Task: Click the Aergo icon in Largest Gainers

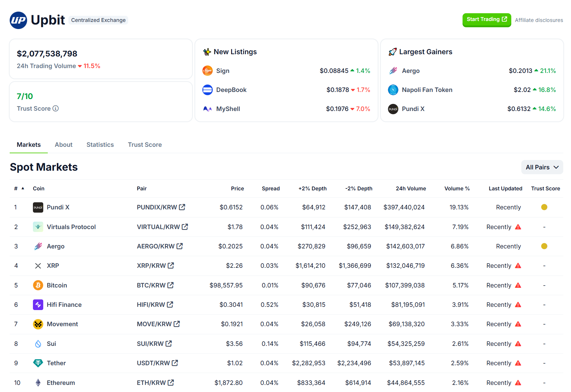Action: point(393,71)
